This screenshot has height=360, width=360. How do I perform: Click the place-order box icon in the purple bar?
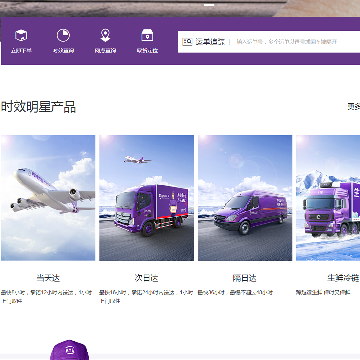tap(21, 35)
